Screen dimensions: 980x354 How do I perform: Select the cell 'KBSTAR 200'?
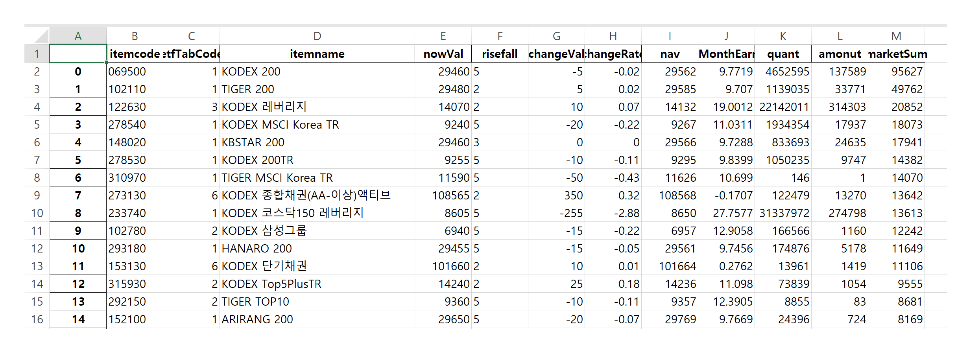(317, 142)
